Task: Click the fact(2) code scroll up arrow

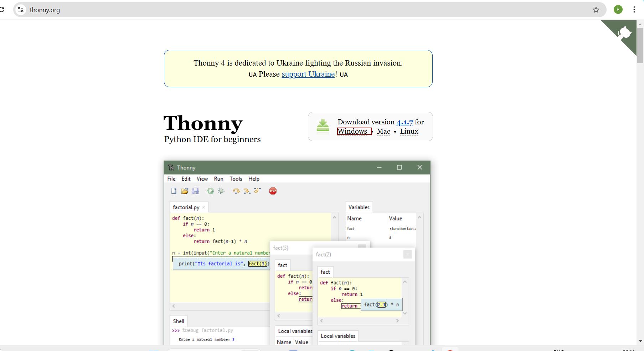Action: pos(405,282)
